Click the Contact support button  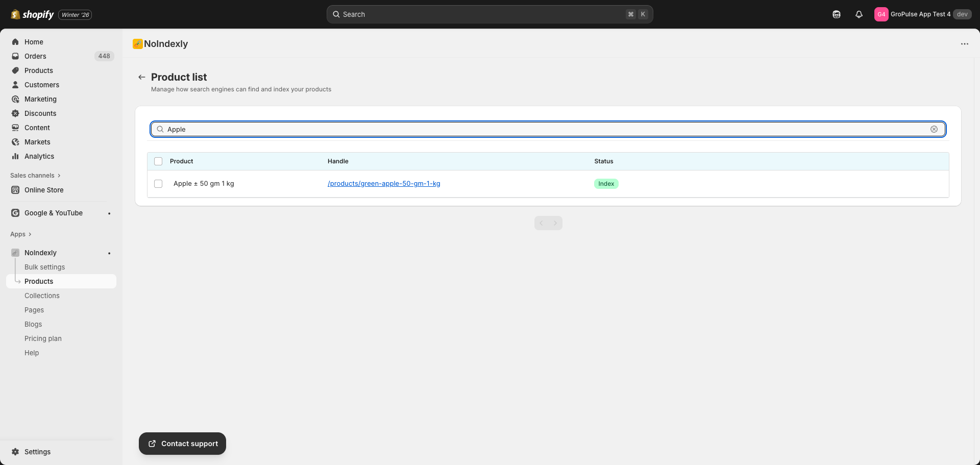pyautogui.click(x=182, y=444)
